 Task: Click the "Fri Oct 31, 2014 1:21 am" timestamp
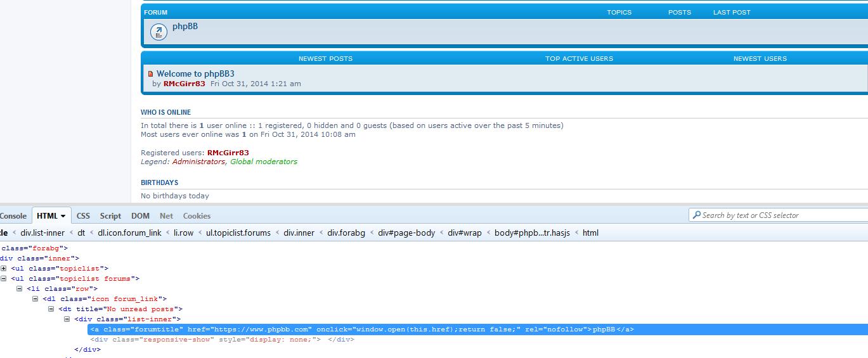click(x=256, y=84)
